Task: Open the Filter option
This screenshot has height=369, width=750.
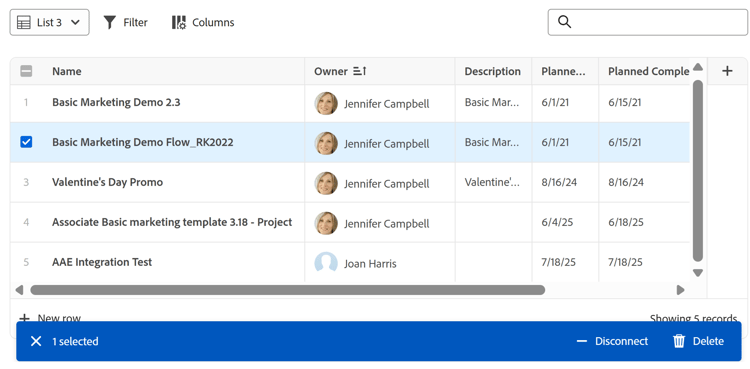Action: pyautogui.click(x=125, y=22)
